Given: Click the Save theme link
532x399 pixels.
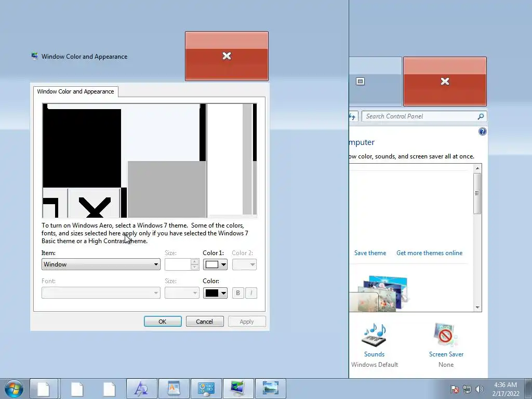Looking at the screenshot, I should pos(370,253).
